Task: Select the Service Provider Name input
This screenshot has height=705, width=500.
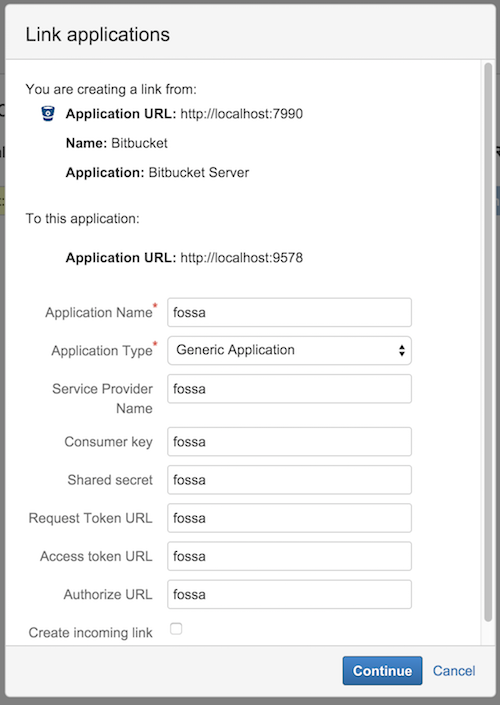Action: [289, 388]
